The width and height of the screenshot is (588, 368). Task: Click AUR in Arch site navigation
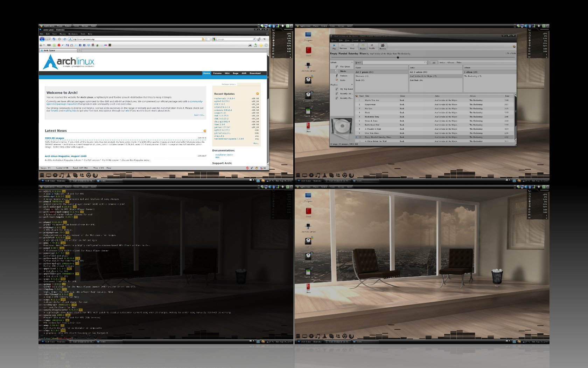click(x=244, y=73)
